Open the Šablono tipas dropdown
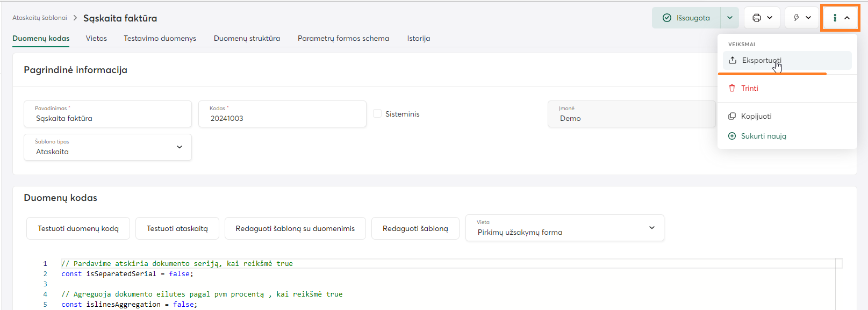Viewport: 868px width, 310px height. (x=107, y=147)
